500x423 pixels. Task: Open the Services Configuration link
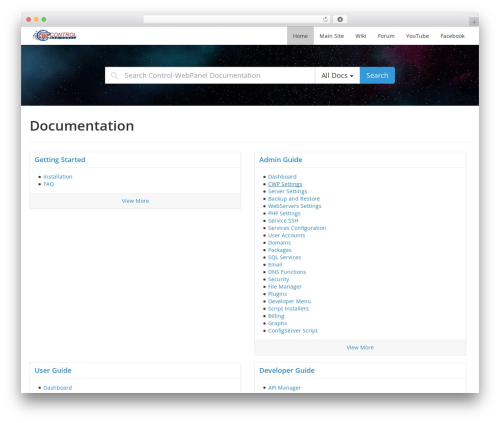(297, 228)
